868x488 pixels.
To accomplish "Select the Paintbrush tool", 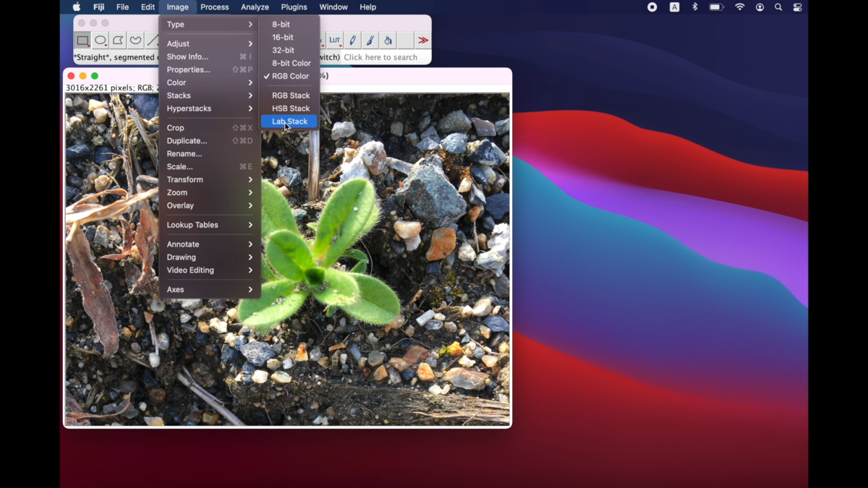I will (x=370, y=40).
